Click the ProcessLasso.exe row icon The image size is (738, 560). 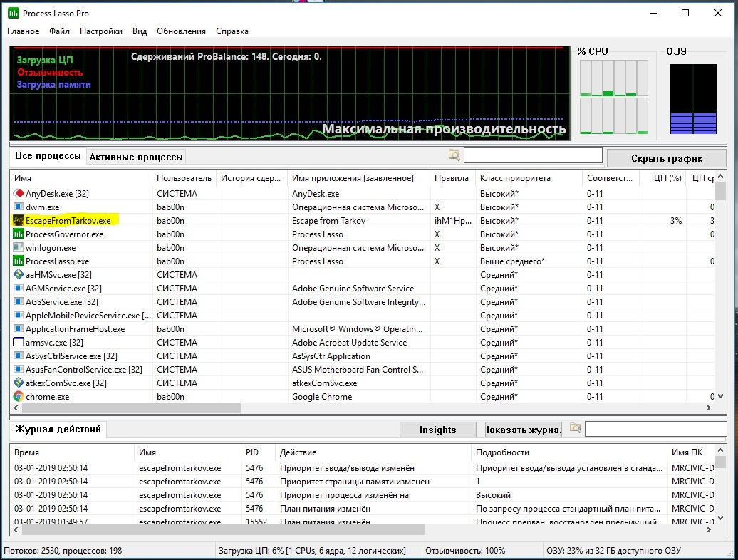pos(19,261)
